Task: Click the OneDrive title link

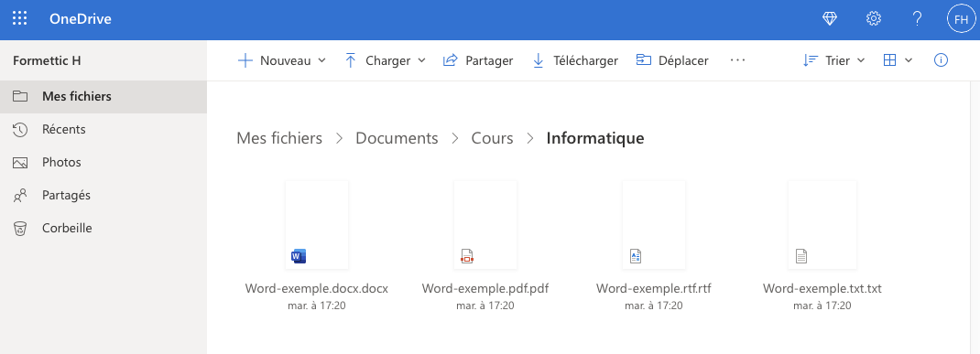Action: [x=81, y=18]
